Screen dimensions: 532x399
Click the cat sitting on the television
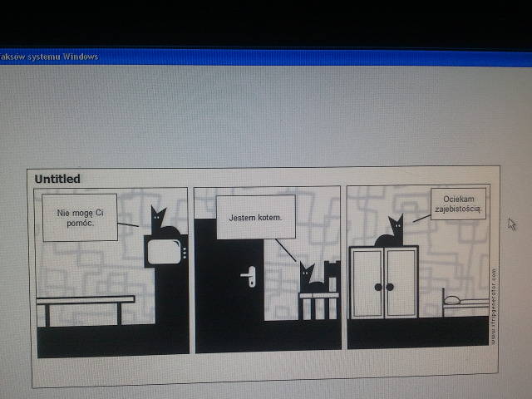coord(160,223)
